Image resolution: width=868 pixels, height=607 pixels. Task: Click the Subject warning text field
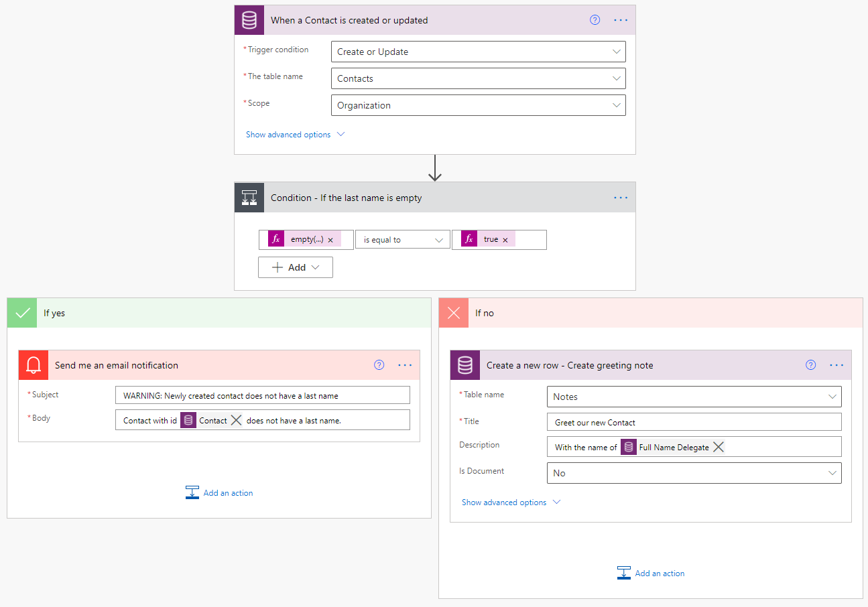[x=263, y=395]
